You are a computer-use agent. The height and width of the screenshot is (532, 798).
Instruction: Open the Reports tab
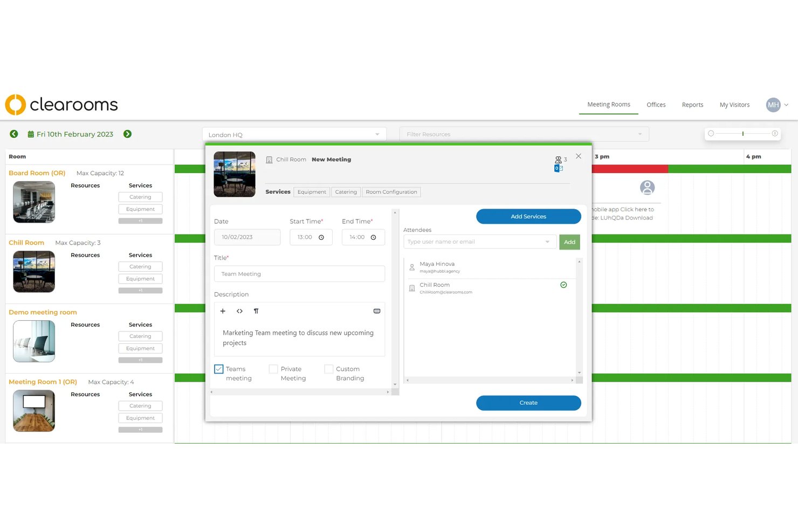pos(692,105)
